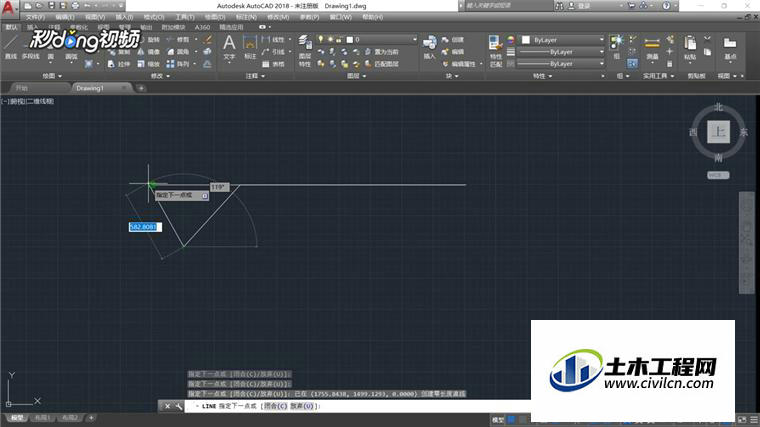The height and width of the screenshot is (427, 760).
Task: Click Sign In (登录) button
Action: point(580,6)
